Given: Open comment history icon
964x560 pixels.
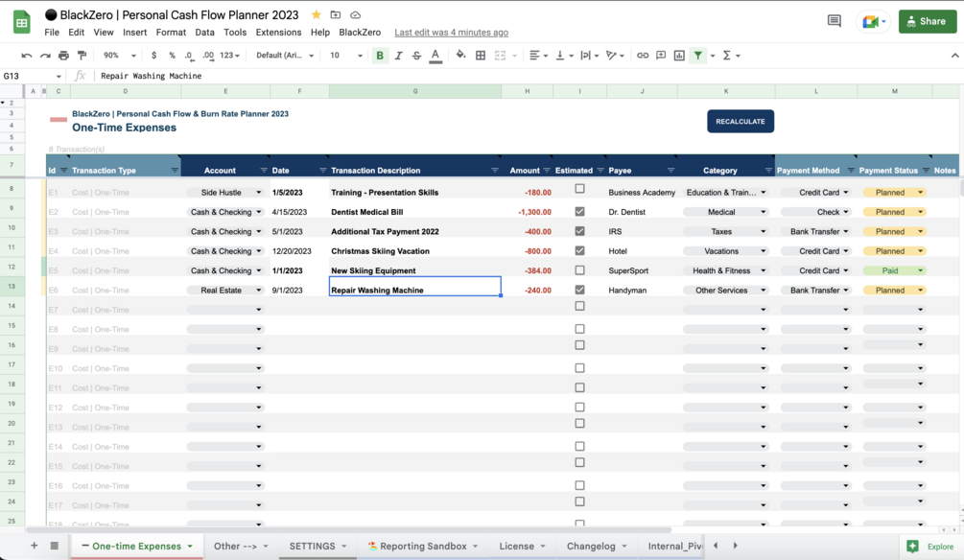Looking at the screenshot, I should [x=835, y=21].
